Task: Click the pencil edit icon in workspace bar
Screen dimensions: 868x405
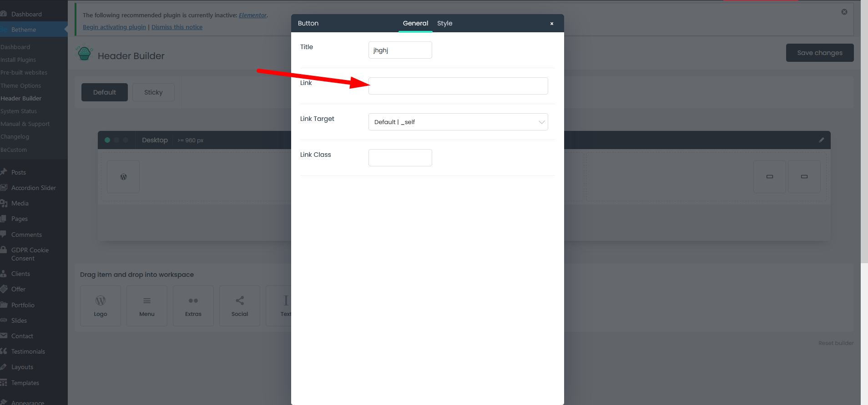Action: click(x=822, y=140)
